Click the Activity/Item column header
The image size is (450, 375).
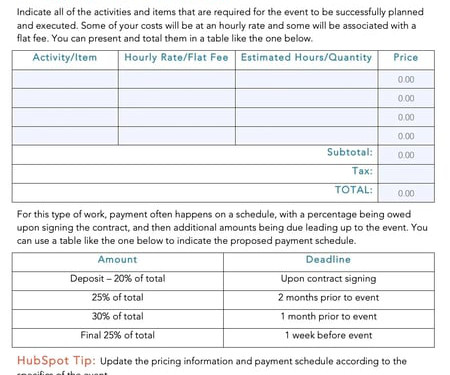click(x=65, y=58)
